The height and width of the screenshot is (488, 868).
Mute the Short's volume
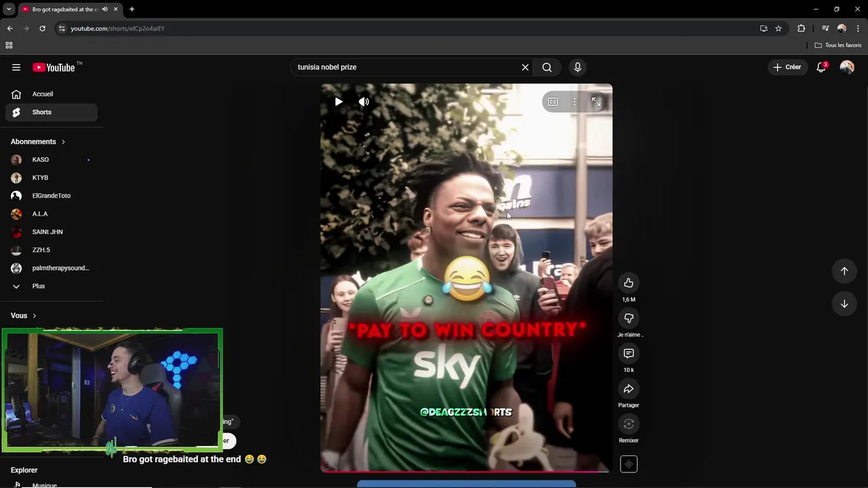point(364,102)
